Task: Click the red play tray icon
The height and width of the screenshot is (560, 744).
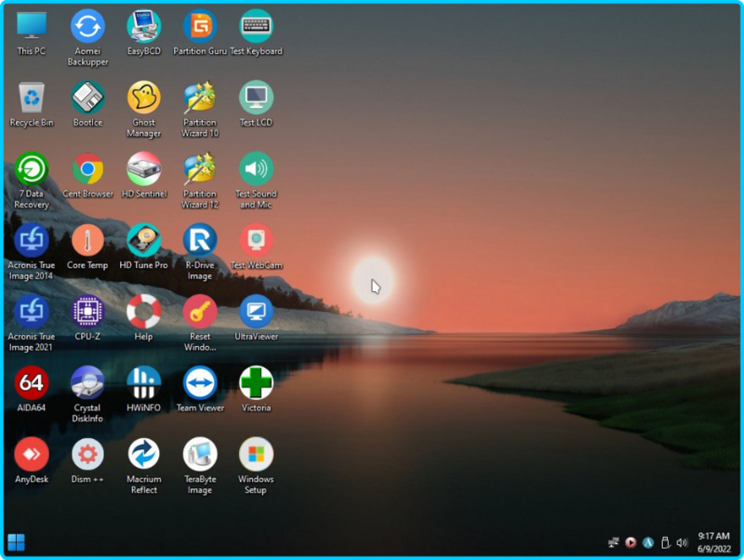Action: coord(631,542)
